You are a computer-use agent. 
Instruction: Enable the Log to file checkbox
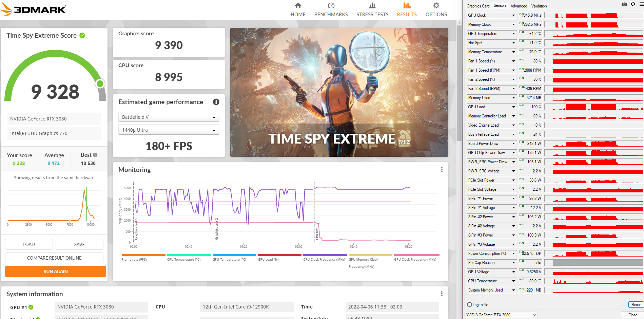tap(469, 305)
